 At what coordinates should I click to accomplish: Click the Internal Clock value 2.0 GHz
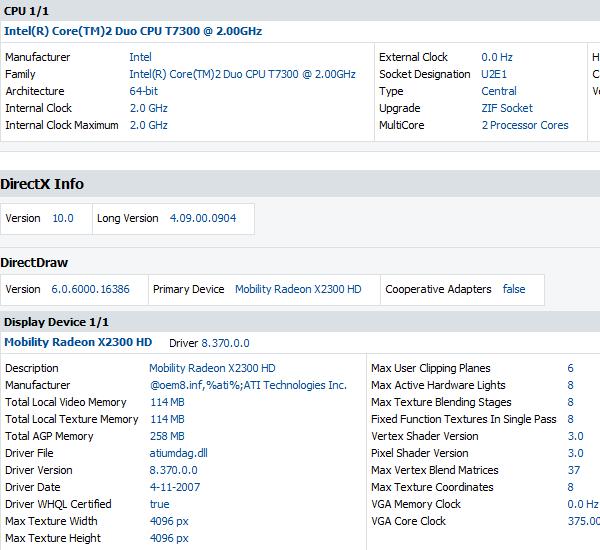click(148, 108)
